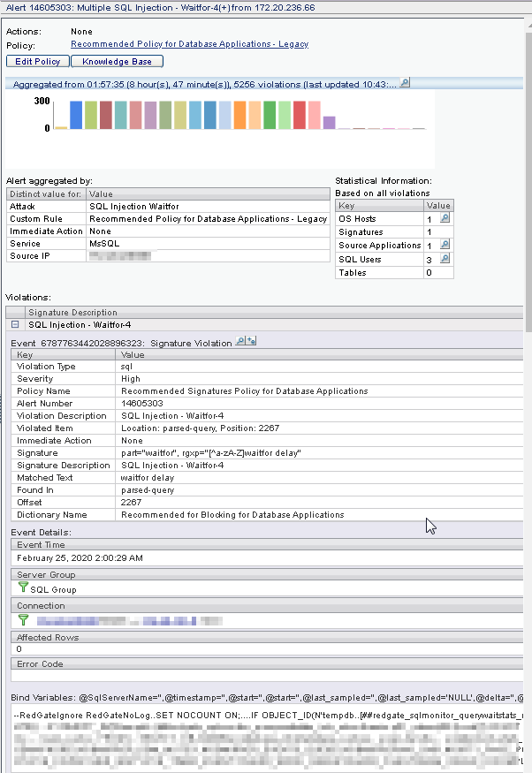532x773 pixels.
Task: View details icon for OS Hosts row
Action: point(445,218)
